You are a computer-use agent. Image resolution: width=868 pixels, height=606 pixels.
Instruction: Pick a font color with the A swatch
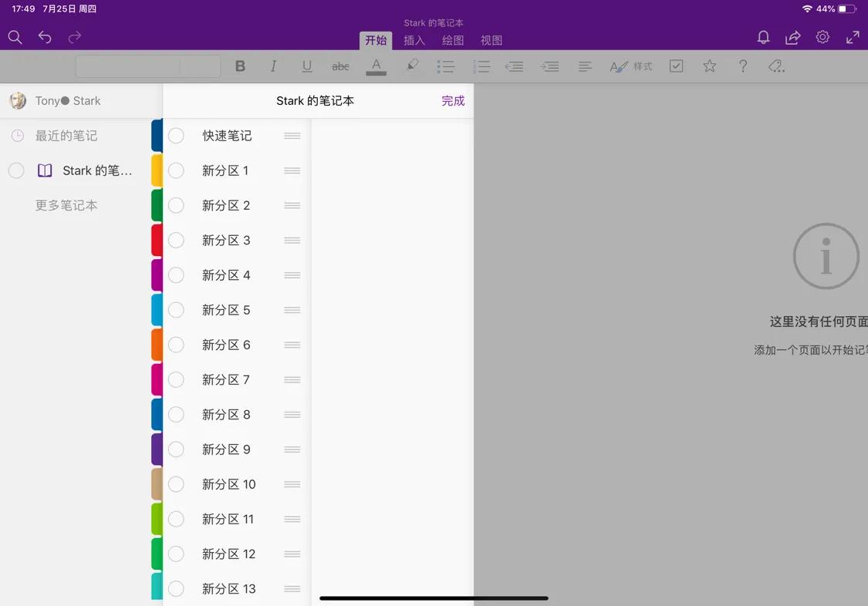click(x=376, y=66)
